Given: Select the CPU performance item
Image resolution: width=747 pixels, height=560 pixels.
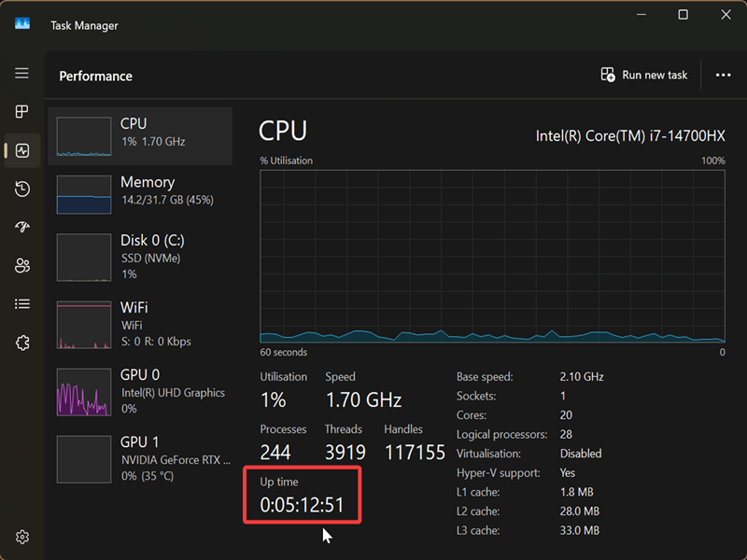Looking at the screenshot, I should click(x=140, y=135).
